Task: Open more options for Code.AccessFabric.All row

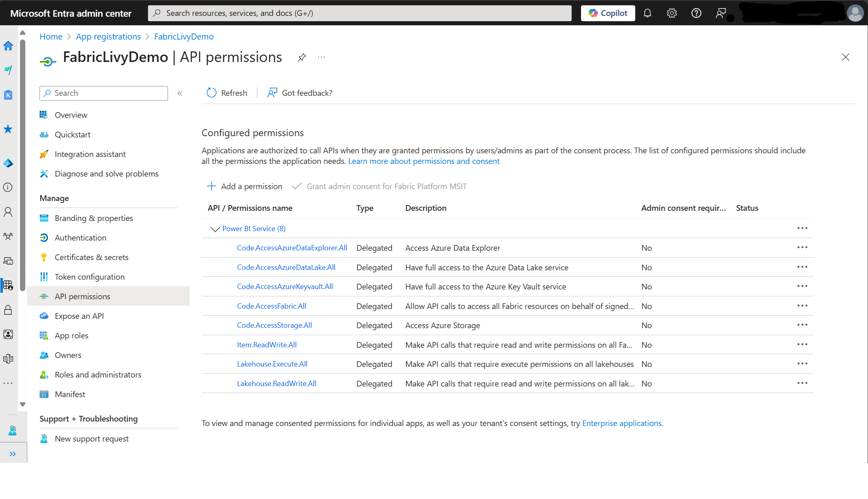Action: pos(802,306)
